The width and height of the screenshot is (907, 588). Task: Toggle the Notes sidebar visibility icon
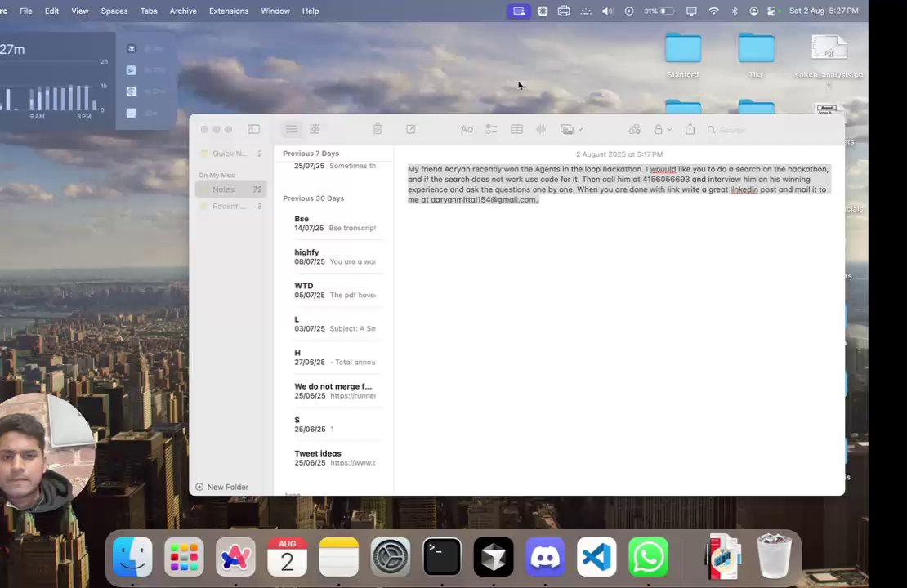coord(253,130)
